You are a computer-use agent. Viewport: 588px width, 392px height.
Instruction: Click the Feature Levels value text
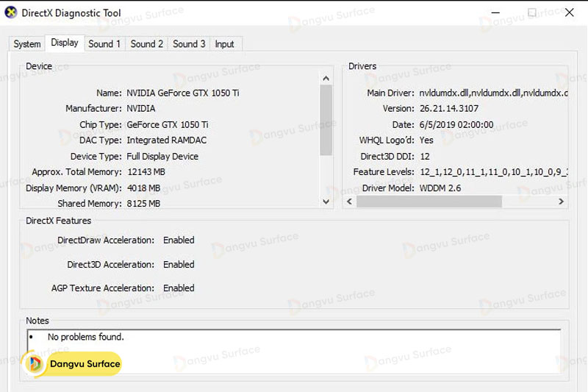pyautogui.click(x=492, y=172)
